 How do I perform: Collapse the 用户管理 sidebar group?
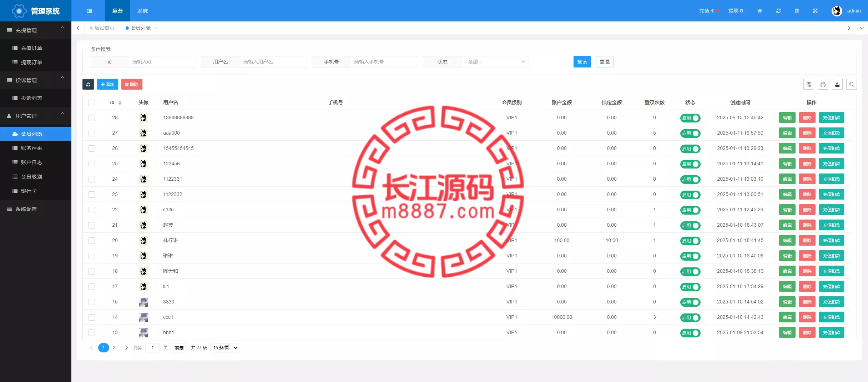click(36, 116)
